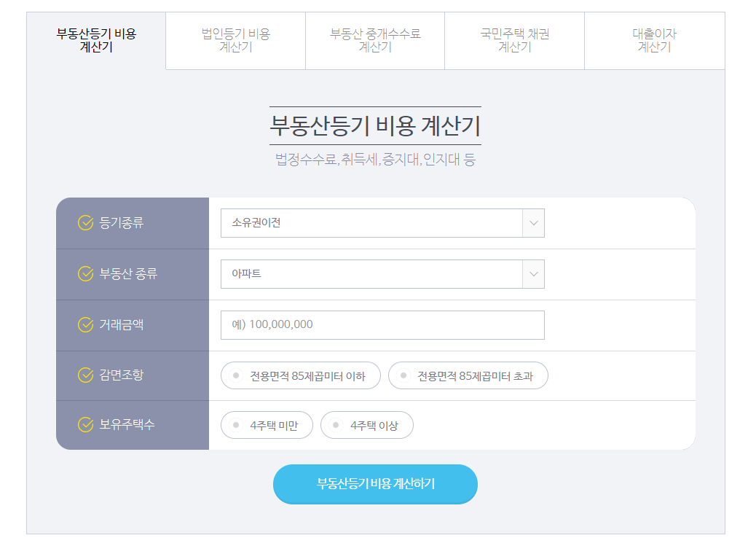The width and height of the screenshot is (756, 554).
Task: Click the check icon beside 등기종류
Action: [x=85, y=223]
